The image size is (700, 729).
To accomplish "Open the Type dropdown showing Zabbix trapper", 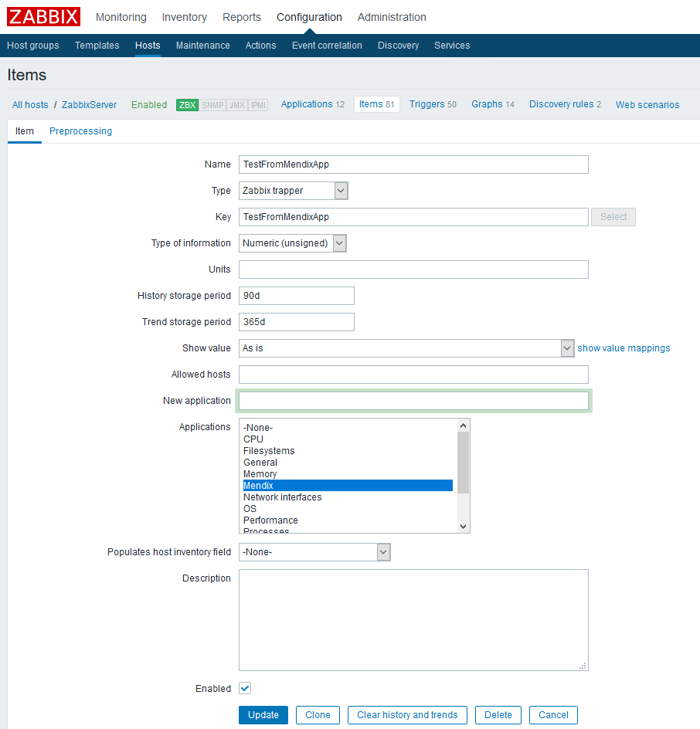I will pyautogui.click(x=294, y=191).
